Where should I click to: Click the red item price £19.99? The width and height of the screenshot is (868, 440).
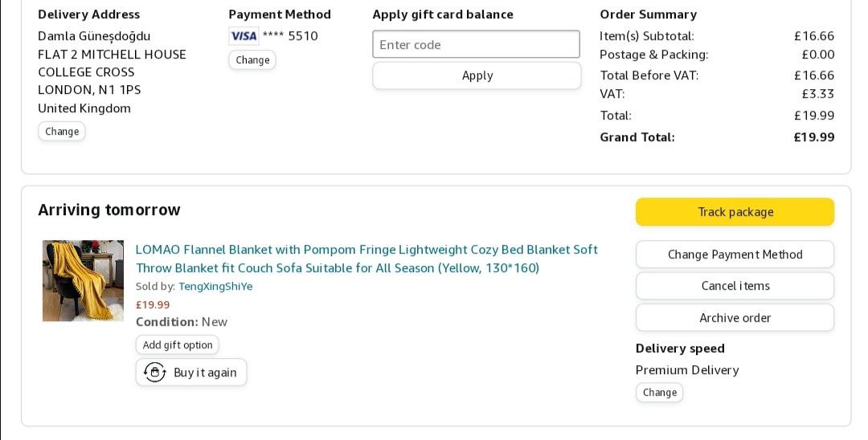click(x=153, y=305)
